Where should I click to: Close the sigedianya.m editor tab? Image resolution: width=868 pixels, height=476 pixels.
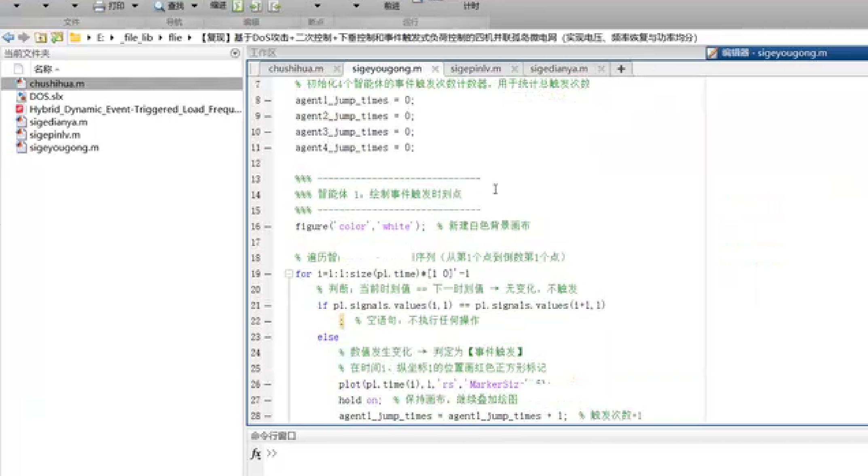[601, 69]
